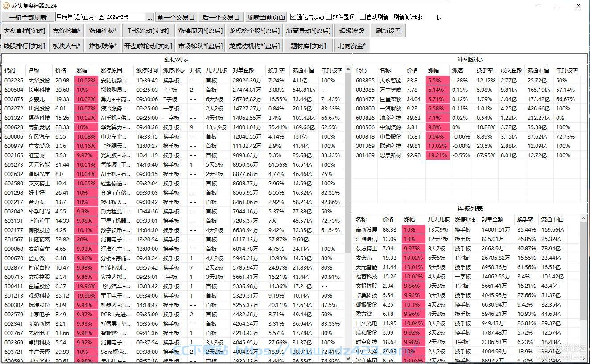The image size is (590, 364).
Task: Sort 冲刺涨停 by 涨速 column header
Action: 461,70
